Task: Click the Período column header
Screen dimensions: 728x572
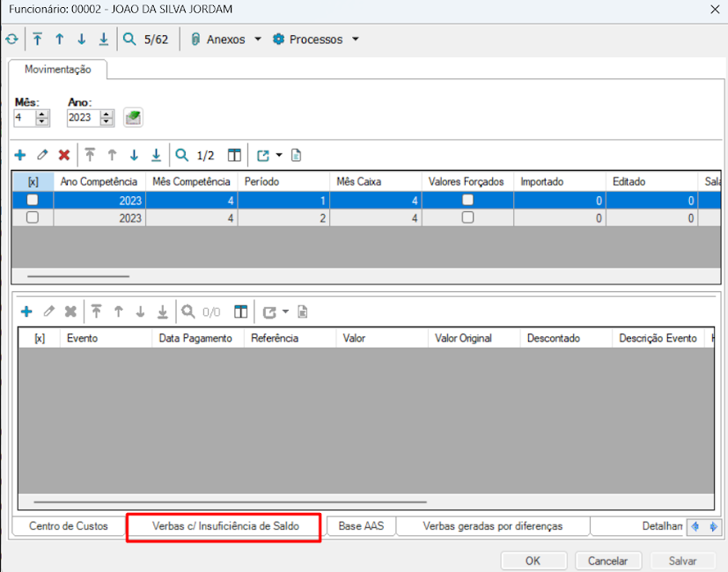Action: [x=283, y=181]
